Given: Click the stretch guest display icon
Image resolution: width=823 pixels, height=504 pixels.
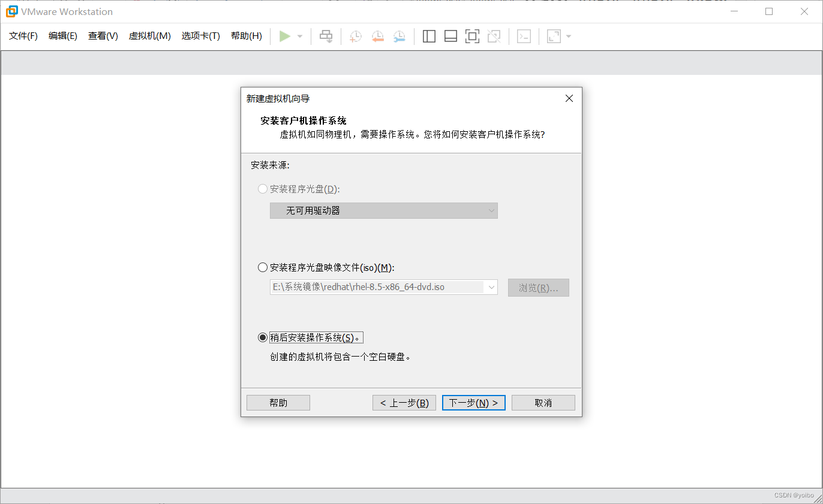Looking at the screenshot, I should tap(554, 37).
